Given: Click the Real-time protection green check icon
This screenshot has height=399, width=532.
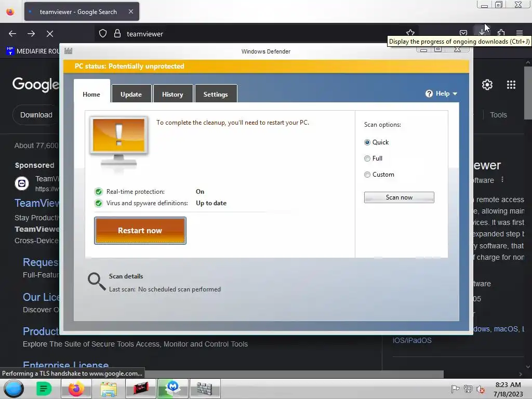Looking at the screenshot, I should 98,192.
